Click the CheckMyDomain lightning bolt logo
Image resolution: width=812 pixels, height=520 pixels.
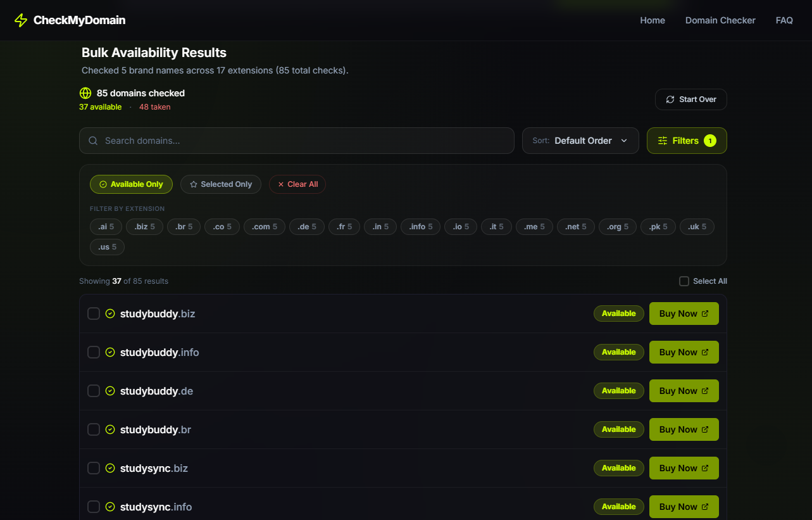pyautogui.click(x=21, y=20)
